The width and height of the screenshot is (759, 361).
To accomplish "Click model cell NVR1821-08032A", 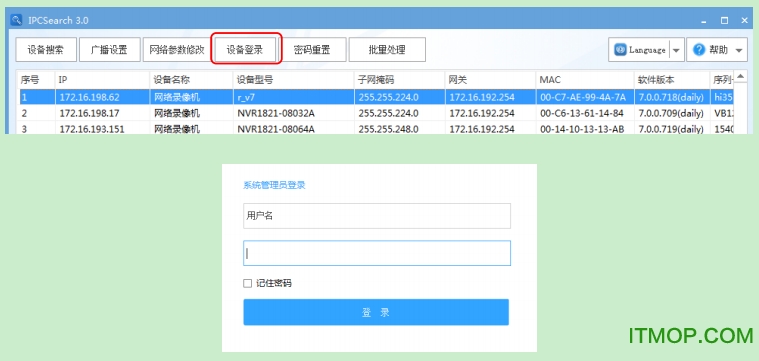I will [276, 113].
